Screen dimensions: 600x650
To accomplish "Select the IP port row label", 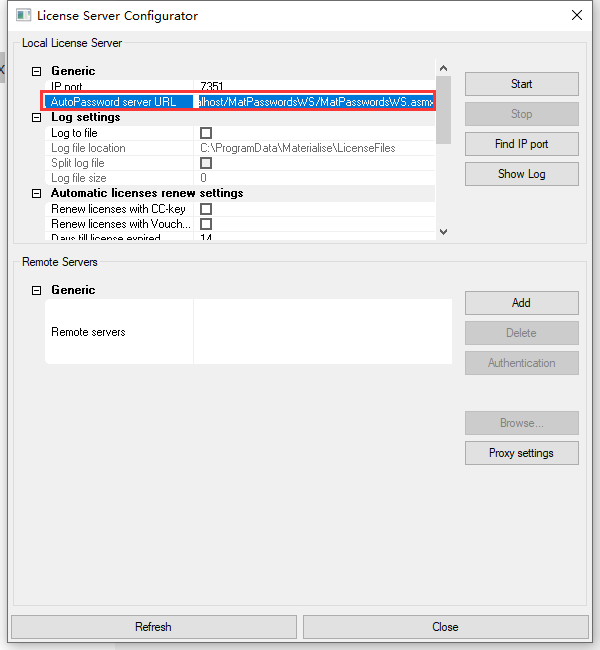I will tap(67, 87).
